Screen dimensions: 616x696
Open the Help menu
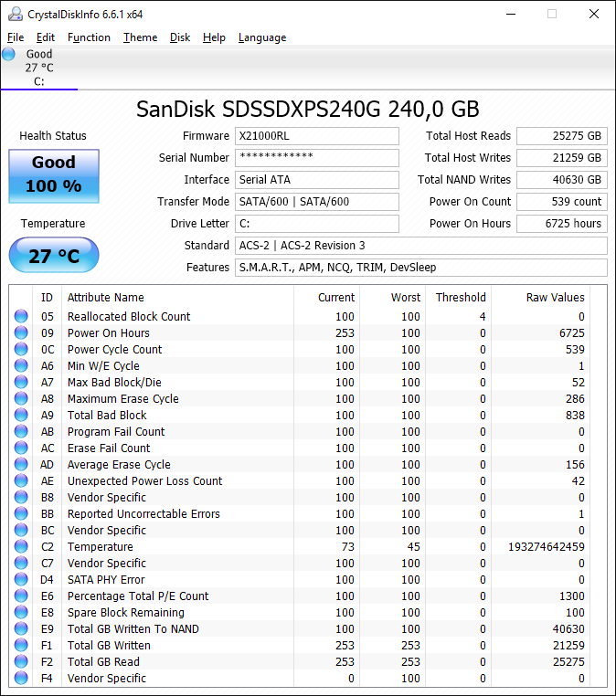click(214, 37)
